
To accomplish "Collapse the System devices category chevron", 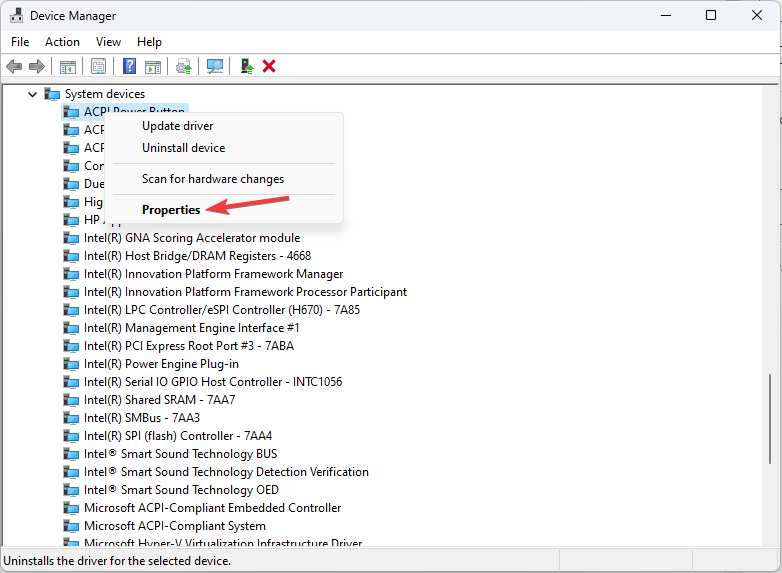I will (x=32, y=94).
